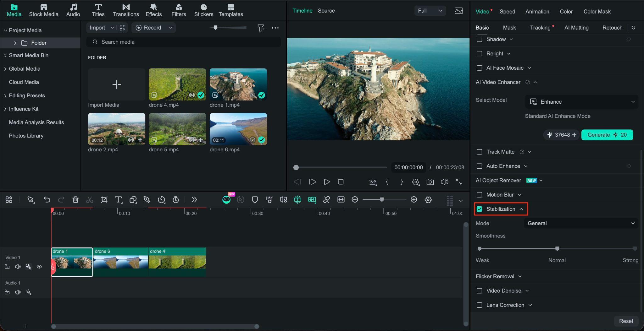This screenshot has width=644, height=331.
Task: Play the preview video
Action: 327,182
